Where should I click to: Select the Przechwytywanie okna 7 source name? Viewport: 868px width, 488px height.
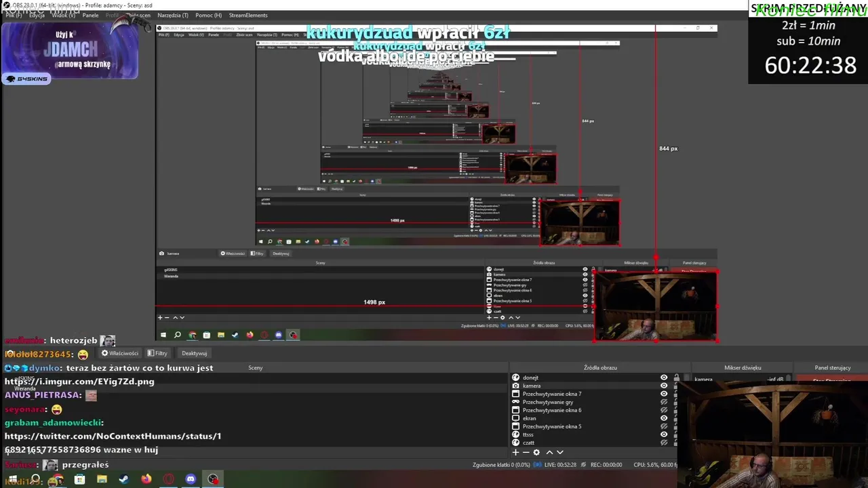click(551, 394)
